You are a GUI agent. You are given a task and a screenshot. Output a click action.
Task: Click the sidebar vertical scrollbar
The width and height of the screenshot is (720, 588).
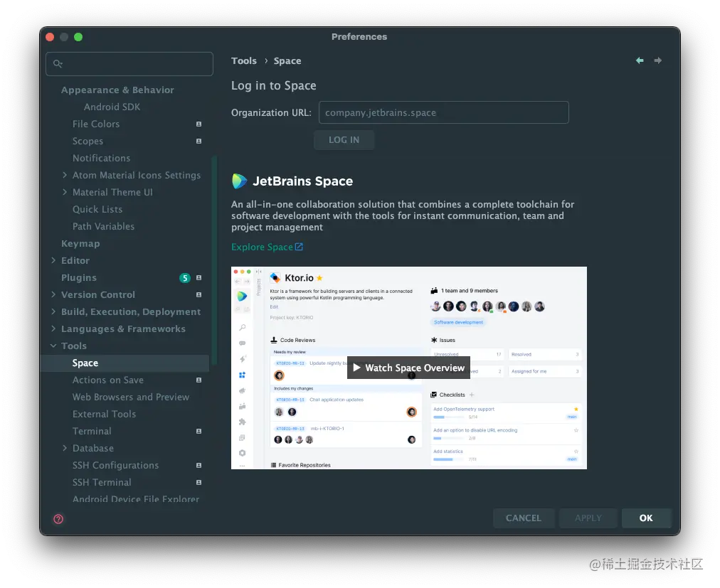click(214, 260)
